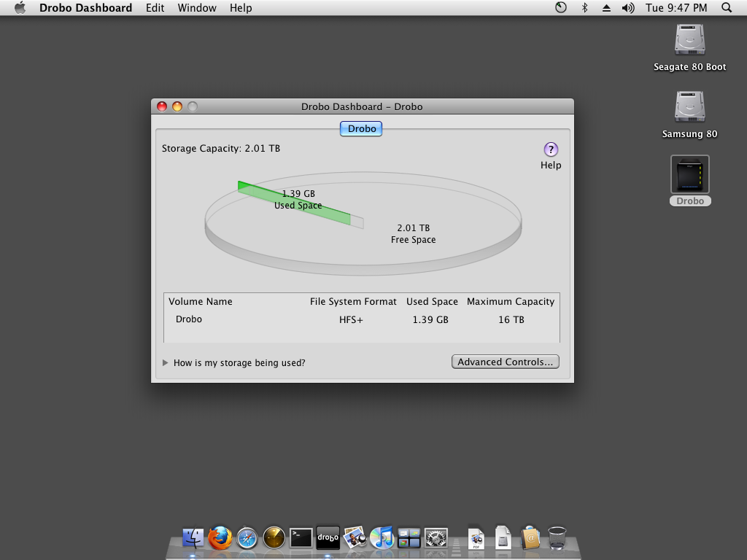Click the 'Storage Capacity: 2.01 TB' text
Screen dimensions: 747x560
coord(221,149)
